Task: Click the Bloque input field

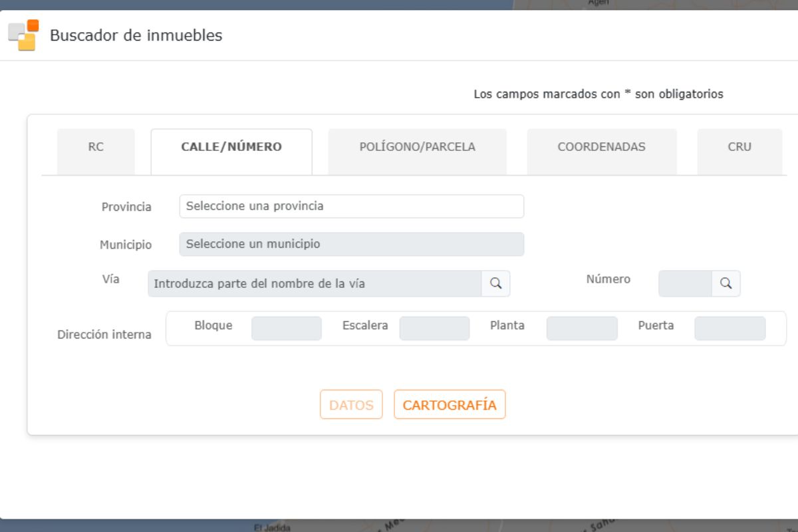Action: (287, 329)
